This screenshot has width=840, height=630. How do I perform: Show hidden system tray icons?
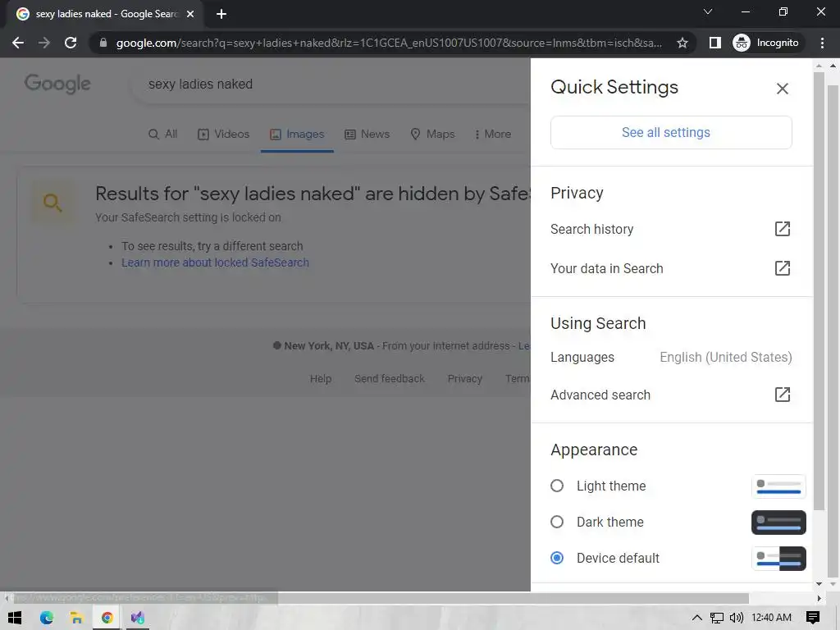696,618
